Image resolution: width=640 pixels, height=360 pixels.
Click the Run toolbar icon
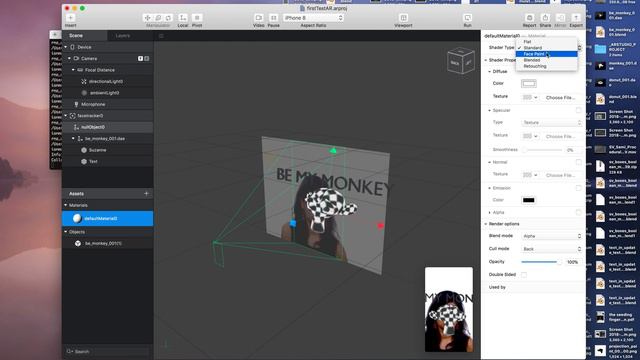point(467,18)
